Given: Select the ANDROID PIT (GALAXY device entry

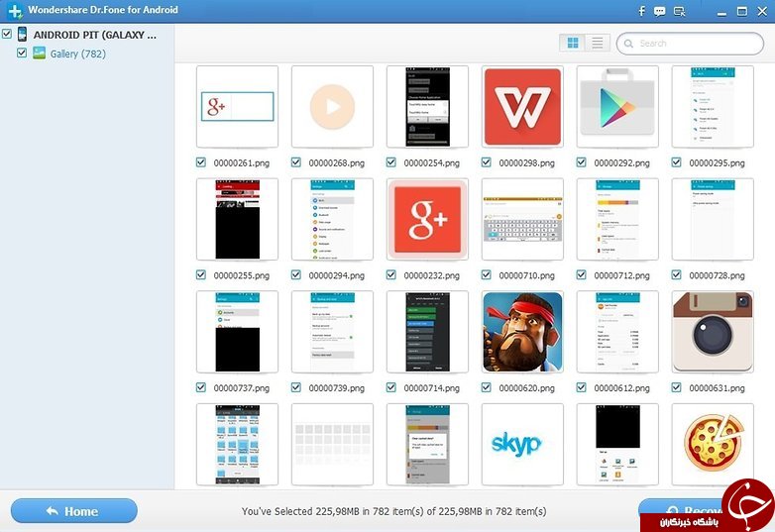Looking at the screenshot, I should click(95, 35).
